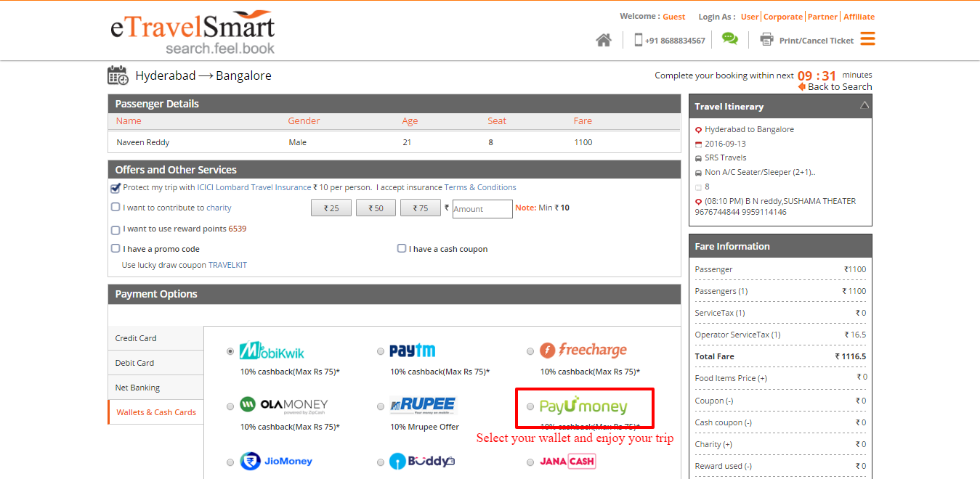Go to the home page icon
The image size is (980, 479).
coord(604,40)
